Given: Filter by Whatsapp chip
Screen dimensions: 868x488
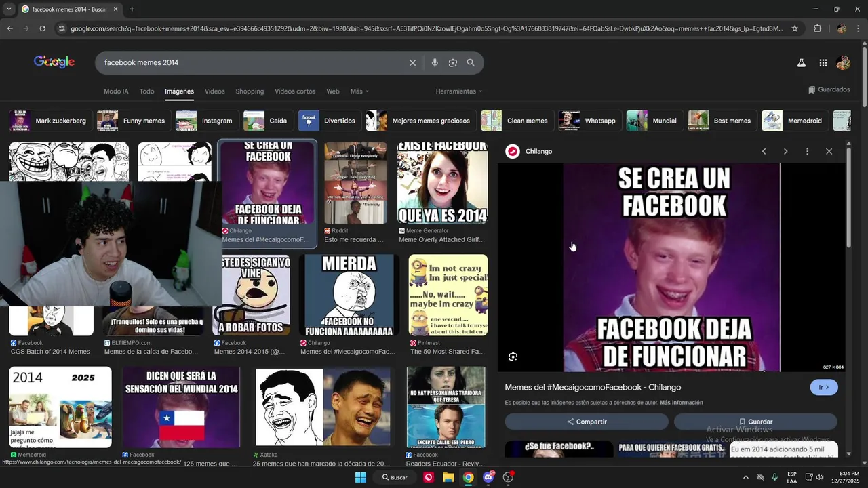Looking at the screenshot, I should point(590,121).
